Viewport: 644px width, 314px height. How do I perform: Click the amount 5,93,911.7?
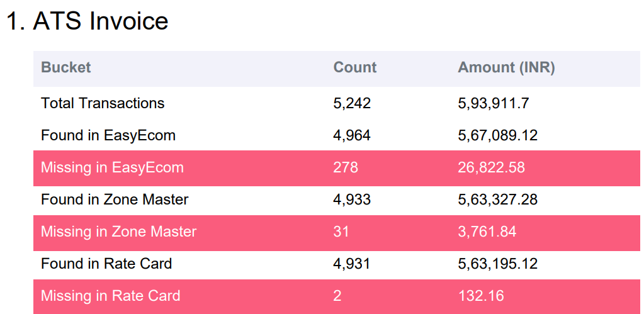point(493,103)
